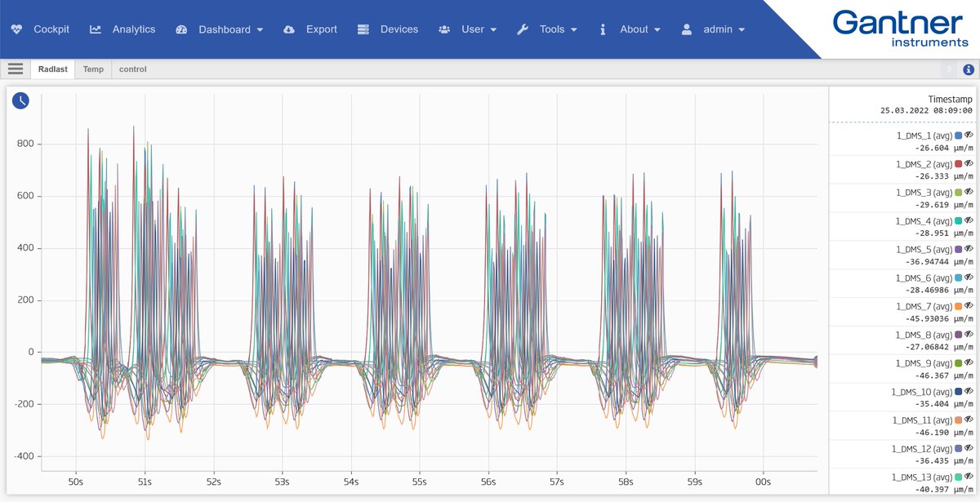Click the green color swatch of 1_DMS_3

(x=959, y=193)
